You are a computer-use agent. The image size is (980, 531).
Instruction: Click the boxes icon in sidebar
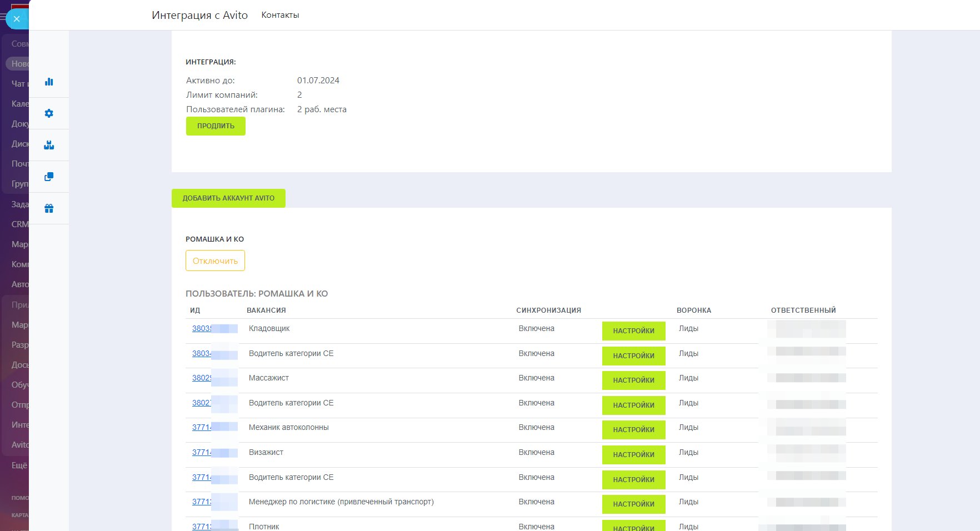(49, 145)
